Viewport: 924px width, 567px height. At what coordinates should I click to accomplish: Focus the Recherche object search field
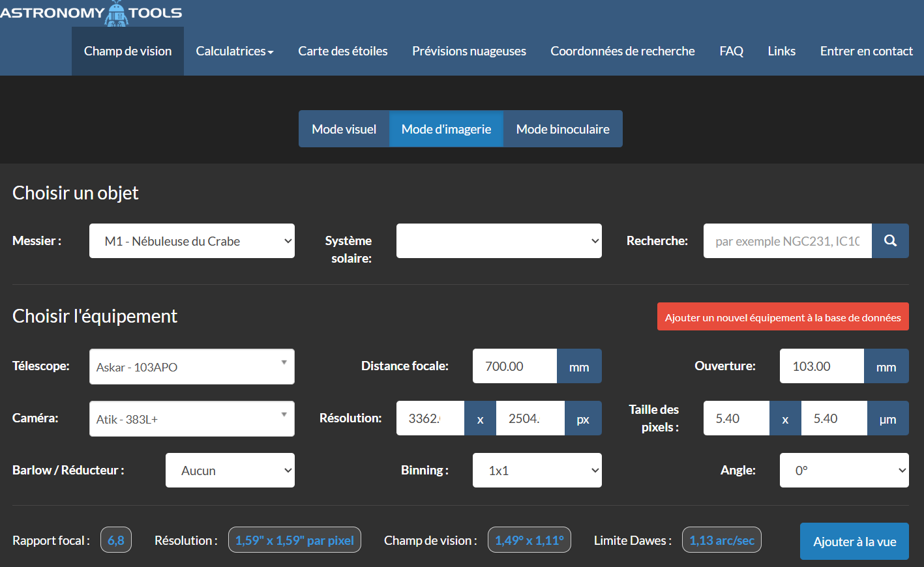click(x=788, y=241)
